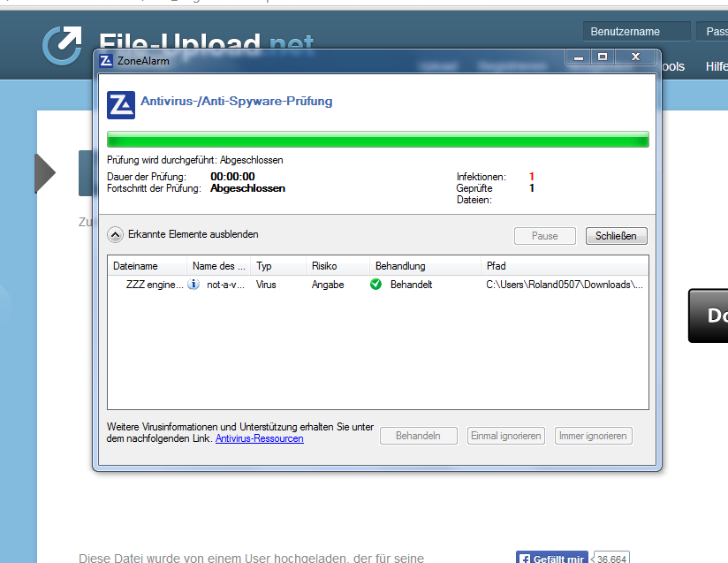This screenshot has width=728, height=563.
Task: Click the Benutzername input field
Action: (636, 32)
